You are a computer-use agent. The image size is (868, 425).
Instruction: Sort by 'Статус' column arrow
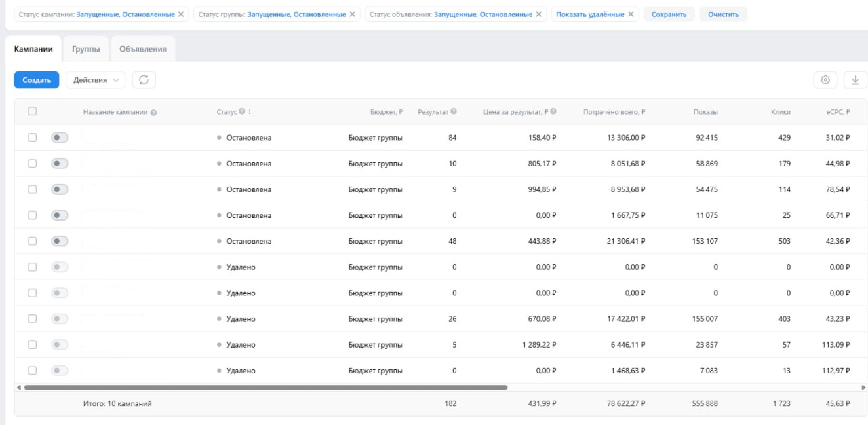tap(250, 111)
